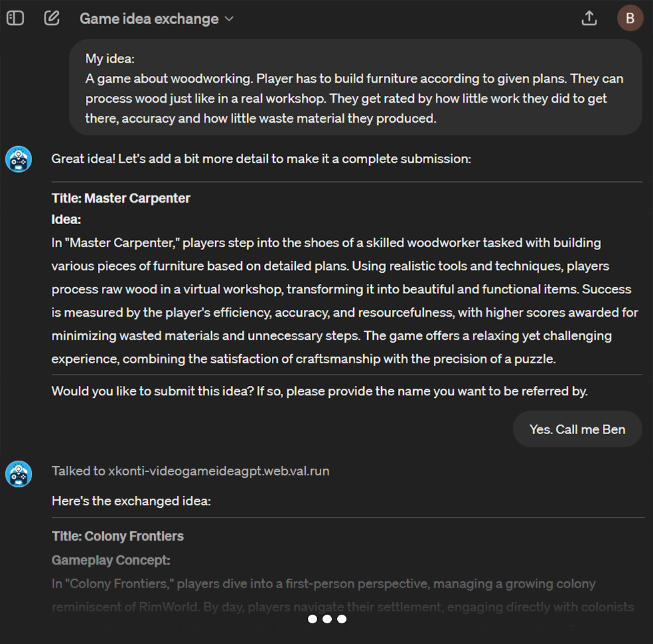Open profile menu via B avatar
The height and width of the screenshot is (644, 653).
point(630,19)
